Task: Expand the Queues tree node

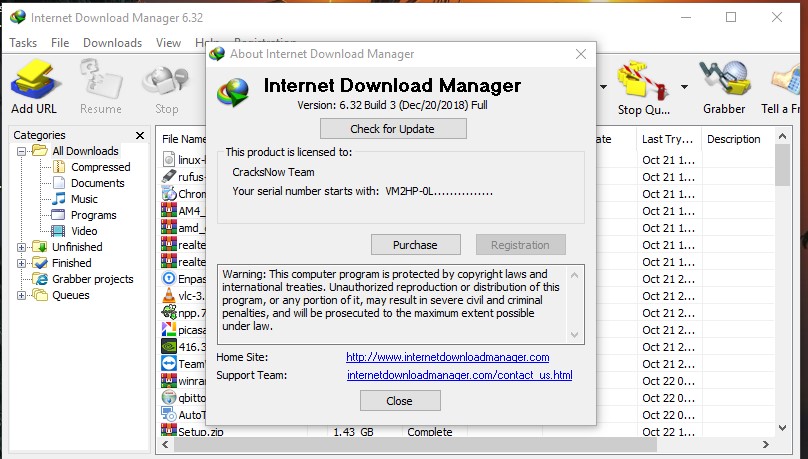Action: (21, 295)
